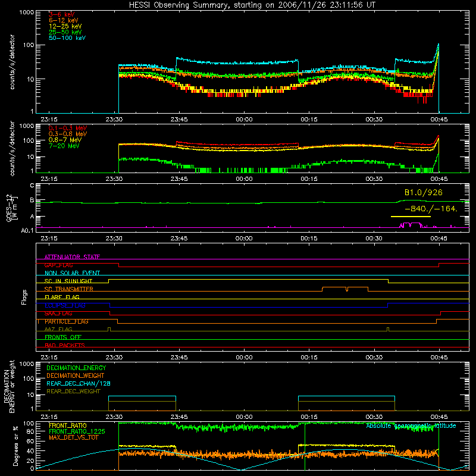Click counts/s/detector axis title of MeV panel
The image size is (476, 476).
point(12,148)
